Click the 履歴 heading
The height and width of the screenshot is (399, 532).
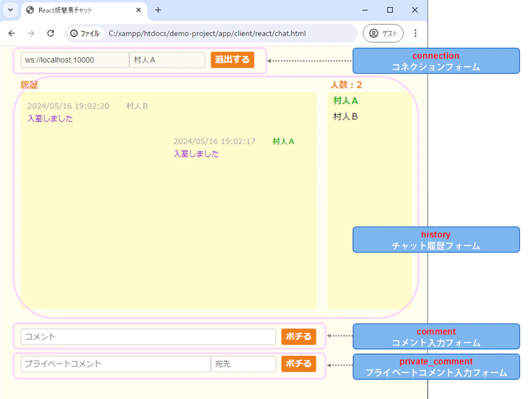[29, 85]
